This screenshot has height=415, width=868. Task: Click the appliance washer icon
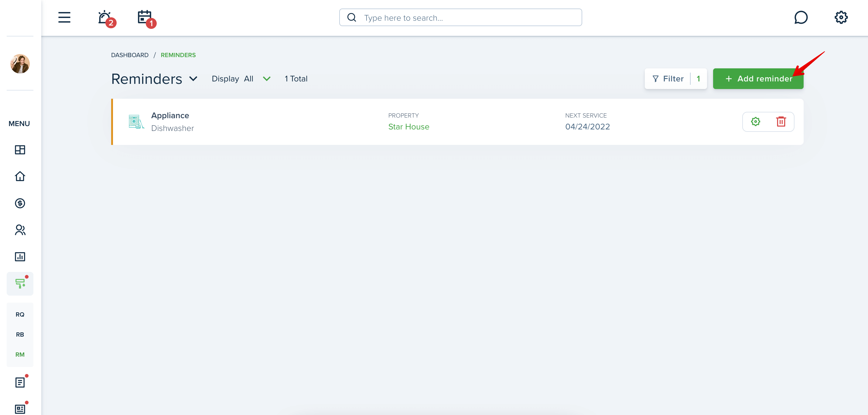tap(136, 121)
